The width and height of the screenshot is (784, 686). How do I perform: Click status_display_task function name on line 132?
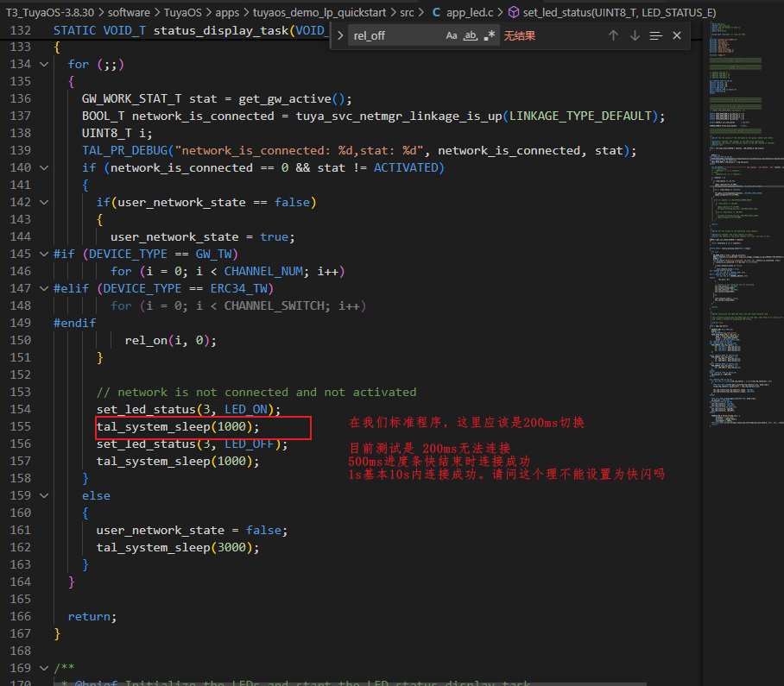coord(221,30)
